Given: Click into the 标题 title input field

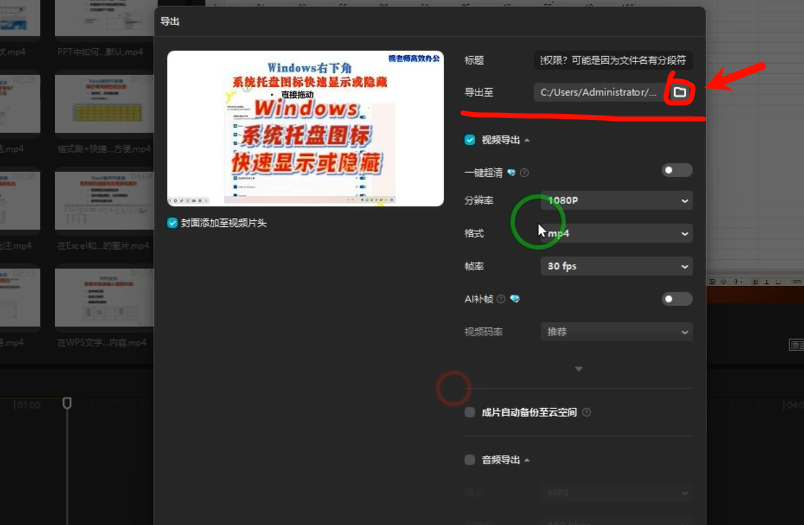Looking at the screenshot, I should pos(613,60).
